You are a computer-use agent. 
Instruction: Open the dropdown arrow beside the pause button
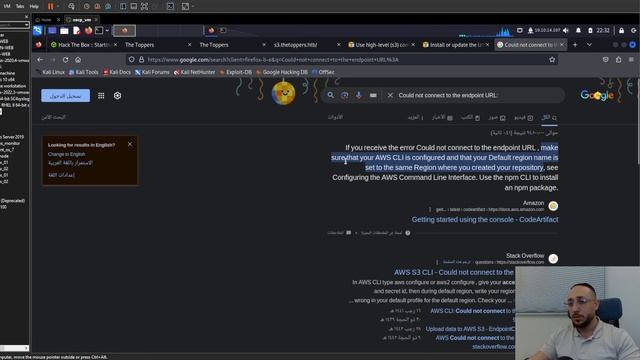[58, 6]
